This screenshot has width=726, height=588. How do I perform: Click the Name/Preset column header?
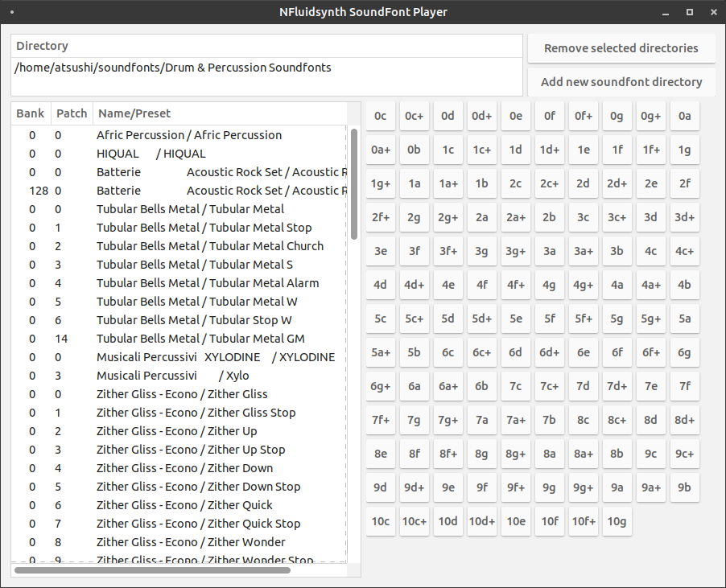(x=220, y=113)
